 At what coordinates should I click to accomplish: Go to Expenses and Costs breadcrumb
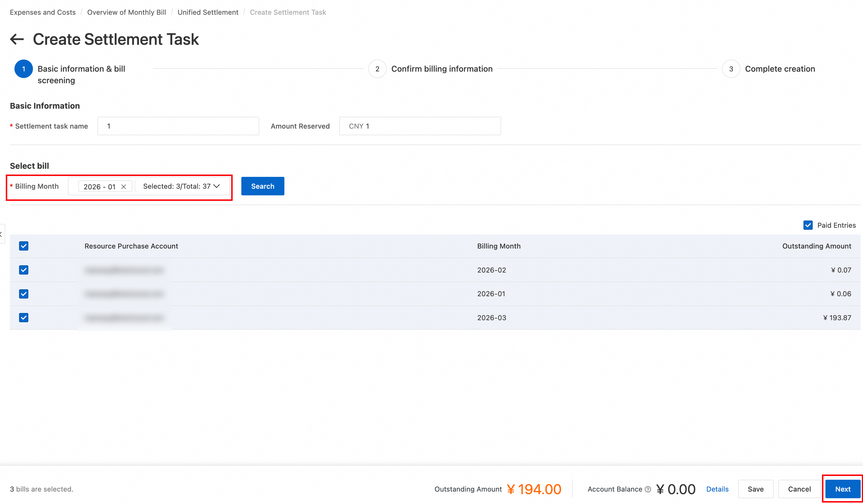(x=43, y=12)
